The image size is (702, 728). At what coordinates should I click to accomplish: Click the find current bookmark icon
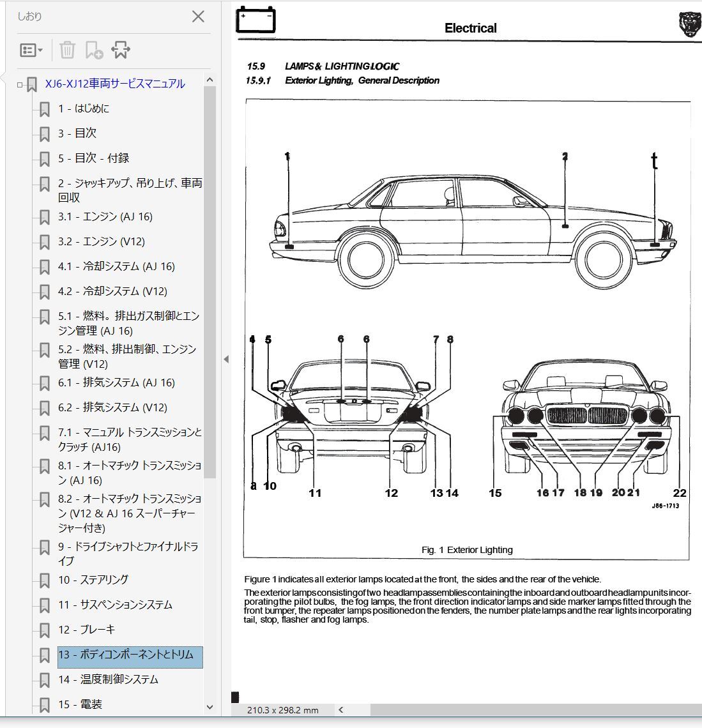(121, 50)
